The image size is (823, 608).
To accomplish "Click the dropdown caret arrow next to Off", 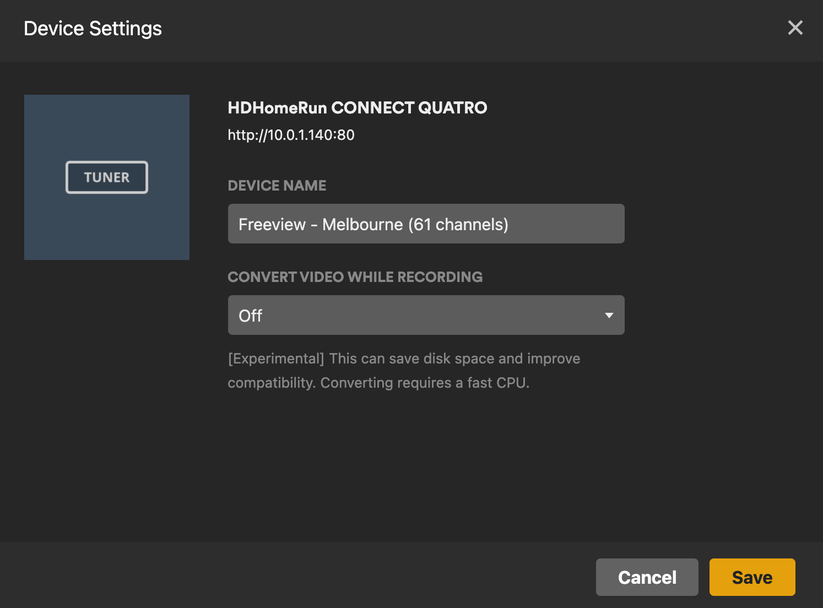I will [x=609, y=316].
